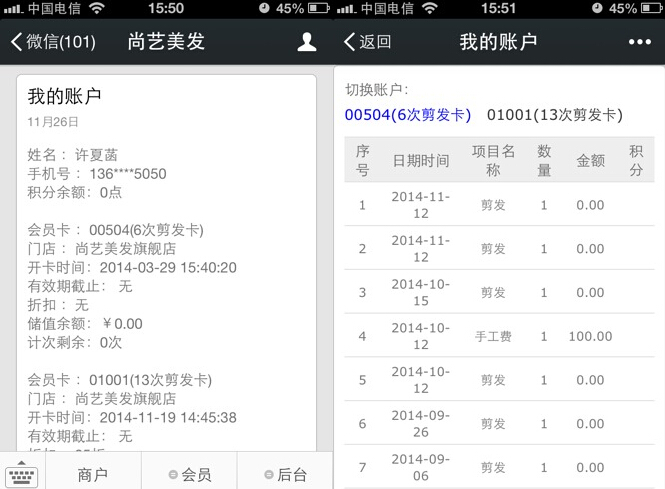Tap the left Wi-Fi status icon
665x489 pixels.
click(x=97, y=8)
